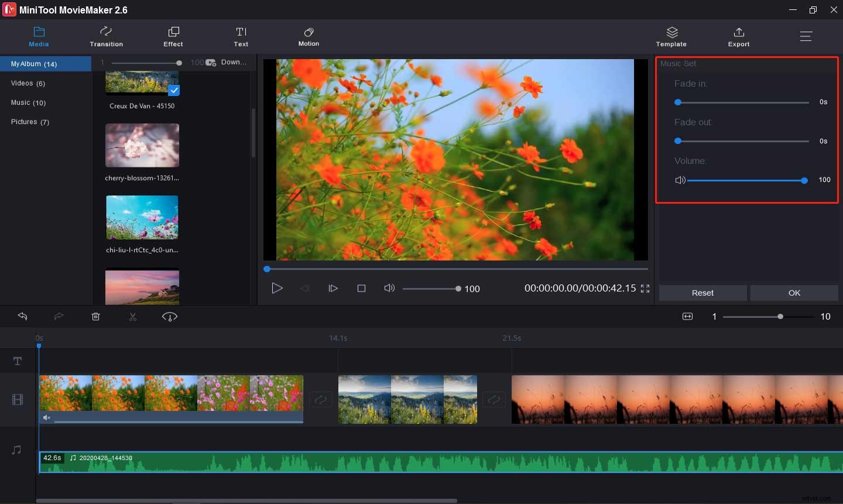Open the hamburger menu at top right
The width and height of the screenshot is (843, 504).
(x=806, y=36)
